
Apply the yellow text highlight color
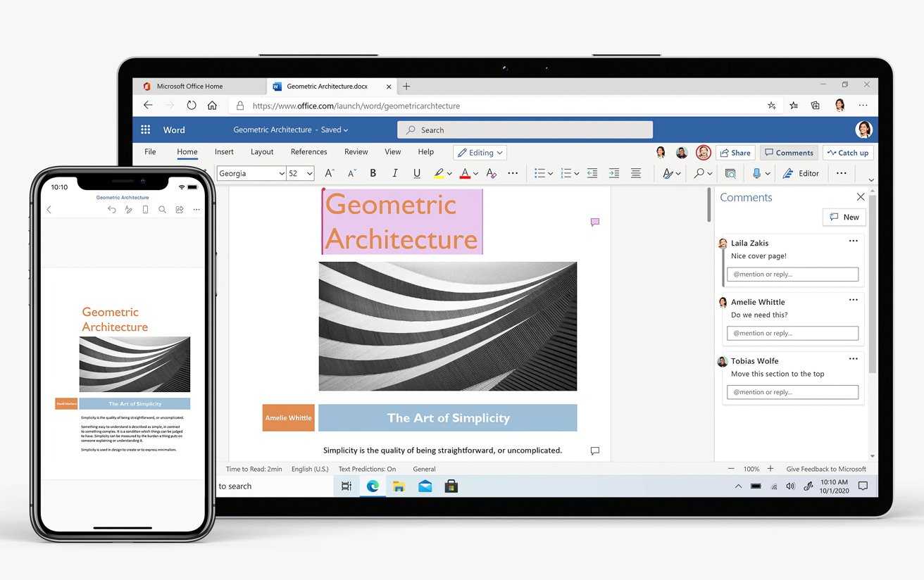439,173
